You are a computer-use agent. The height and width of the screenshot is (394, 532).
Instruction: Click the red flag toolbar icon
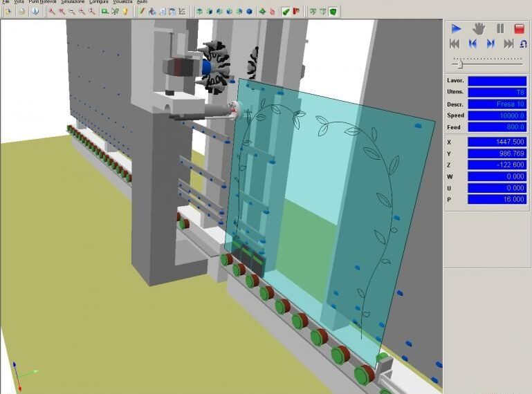tap(296, 12)
